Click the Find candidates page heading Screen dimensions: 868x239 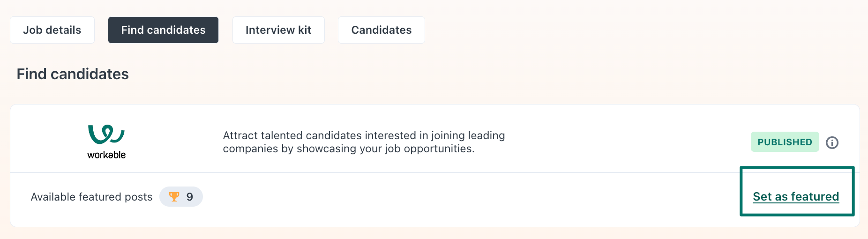[x=73, y=74]
